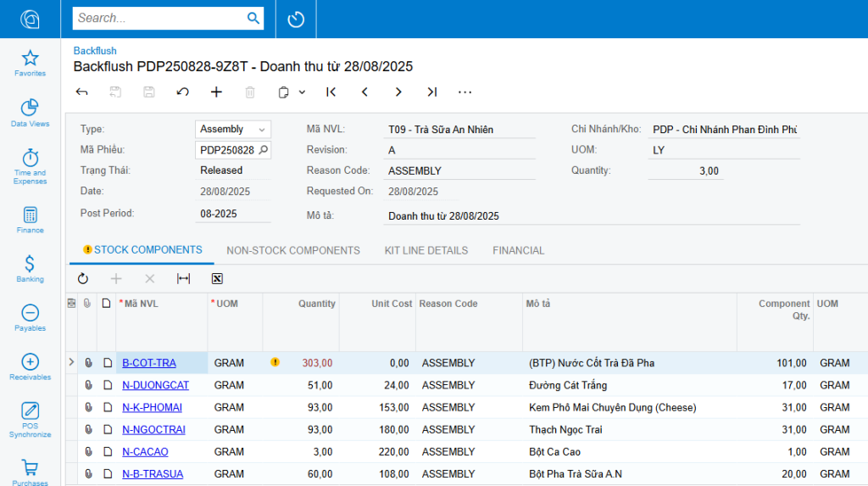868x486 pixels.
Task: Export grid to Excel
Action: (217, 279)
